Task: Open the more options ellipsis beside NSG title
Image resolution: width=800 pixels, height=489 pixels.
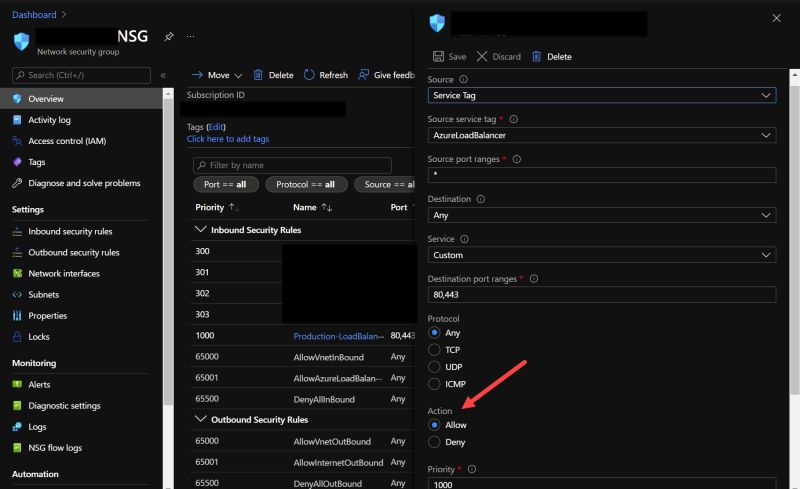Action: click(x=190, y=36)
